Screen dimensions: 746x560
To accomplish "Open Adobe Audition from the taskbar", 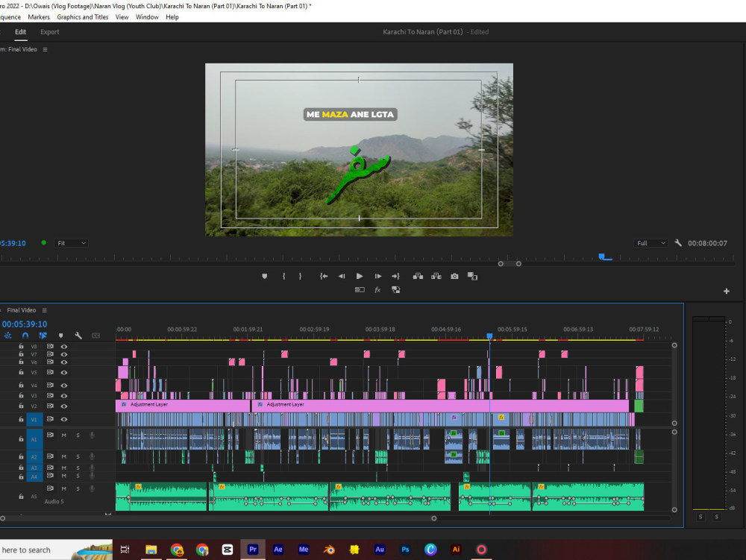I will tap(380, 550).
